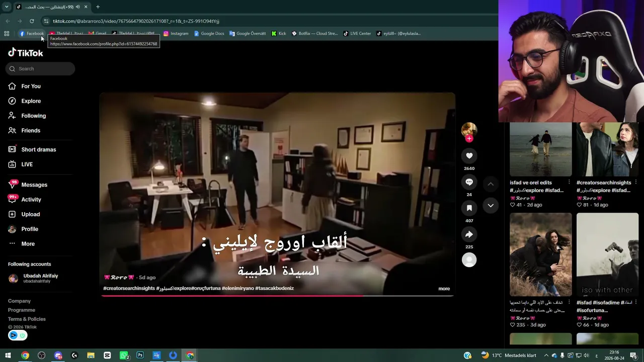The image size is (644, 362).
Task: Save the video with the bookmark icon
Action: (469, 208)
